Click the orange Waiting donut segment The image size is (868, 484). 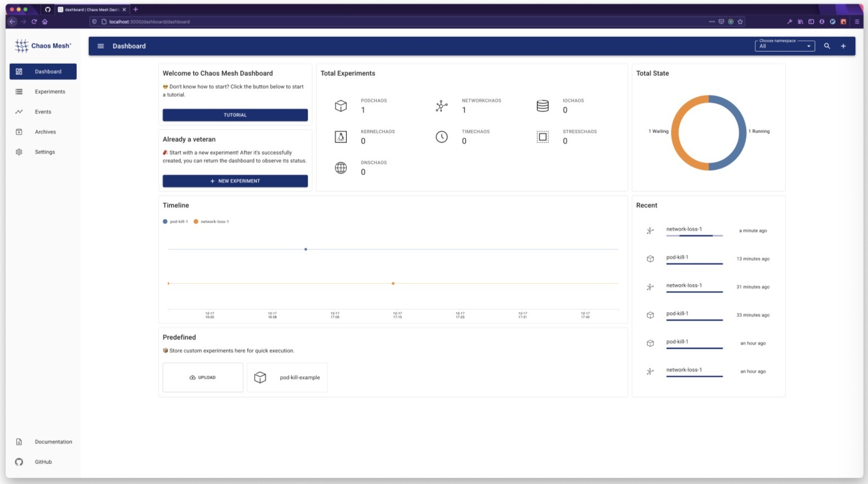(676, 133)
